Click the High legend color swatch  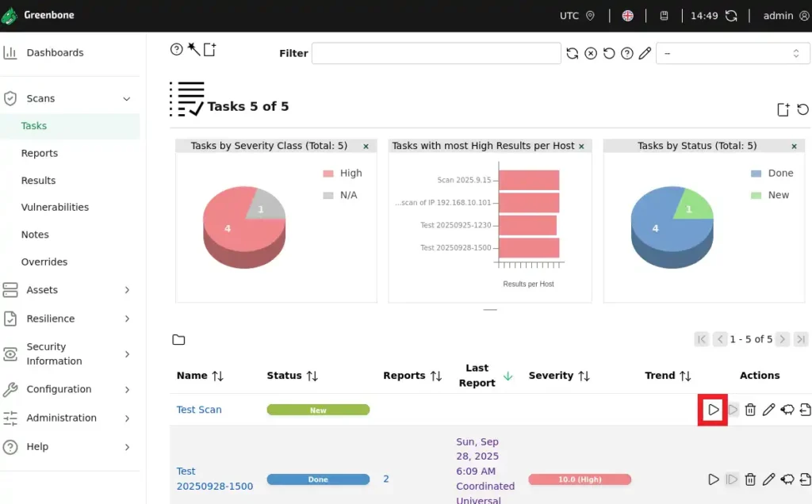(x=328, y=174)
